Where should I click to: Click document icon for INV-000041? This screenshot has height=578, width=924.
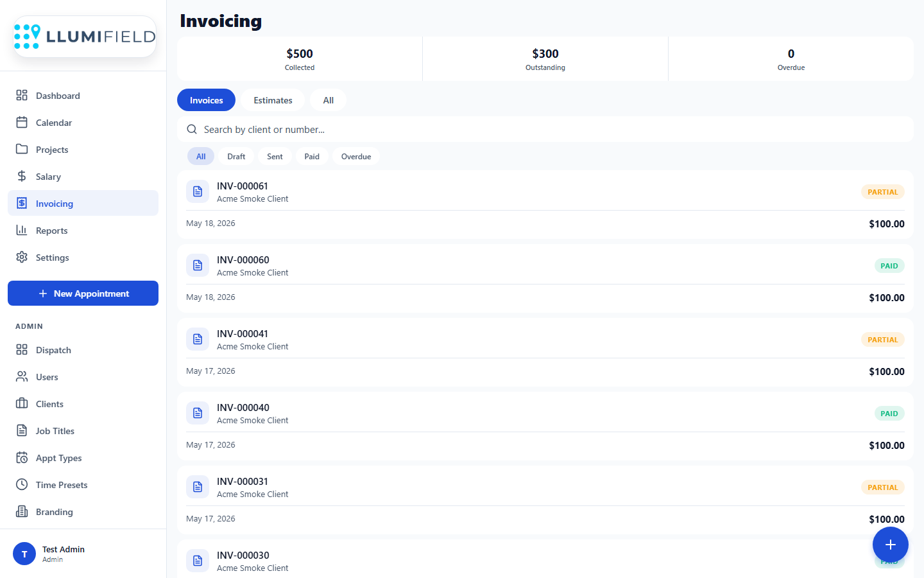[x=198, y=339]
